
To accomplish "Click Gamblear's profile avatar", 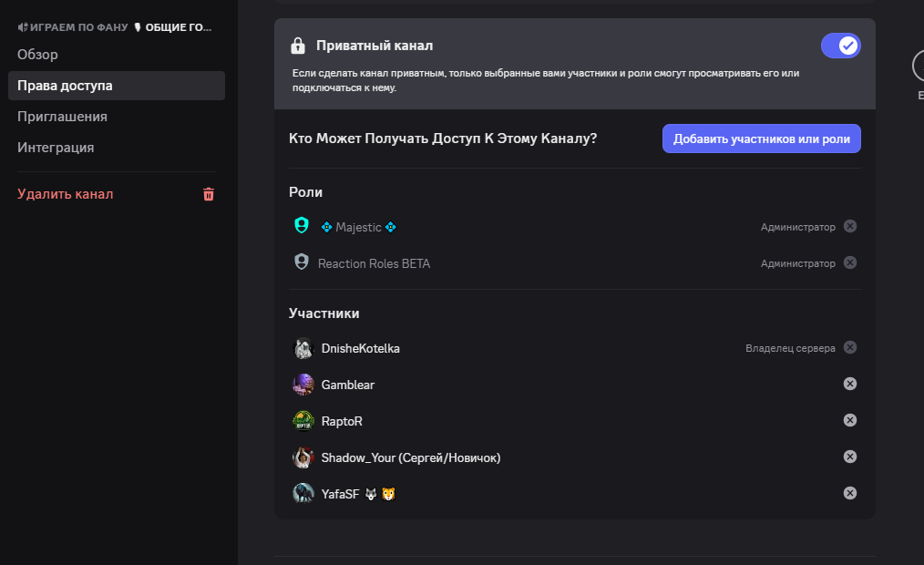I will [303, 385].
